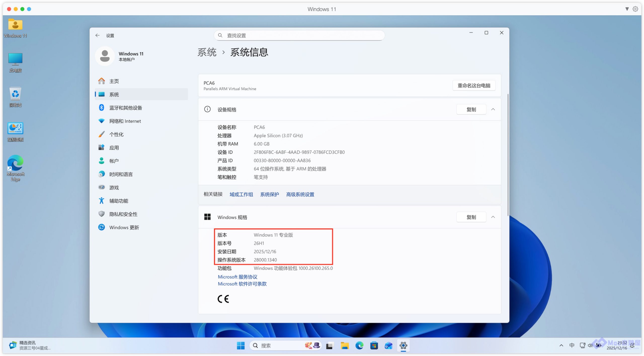The image size is (644, 356).
Task: Open Privacy and security settings
Action: coord(123,214)
